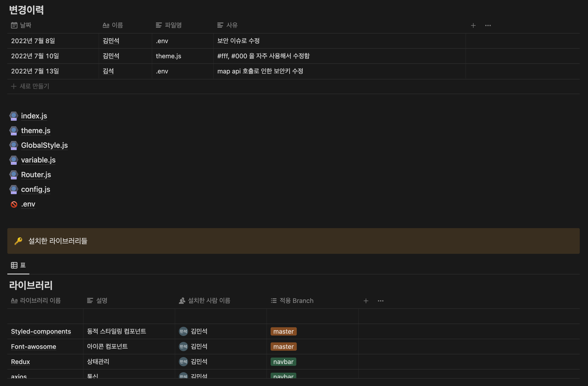This screenshot has width=588, height=386.
Task: Open more options for the 라이브러리 table
Action: pos(381,301)
